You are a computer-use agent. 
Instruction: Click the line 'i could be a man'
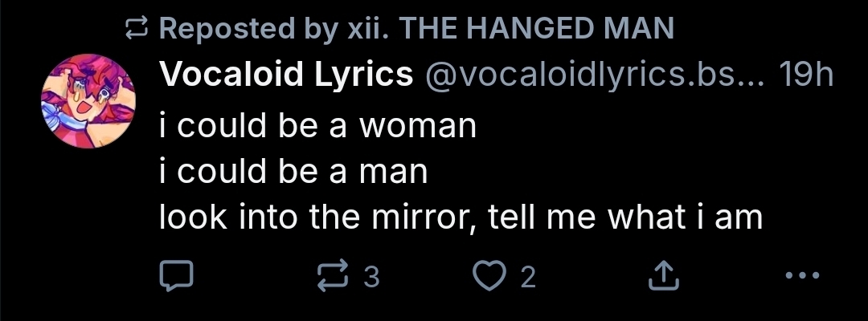click(293, 172)
